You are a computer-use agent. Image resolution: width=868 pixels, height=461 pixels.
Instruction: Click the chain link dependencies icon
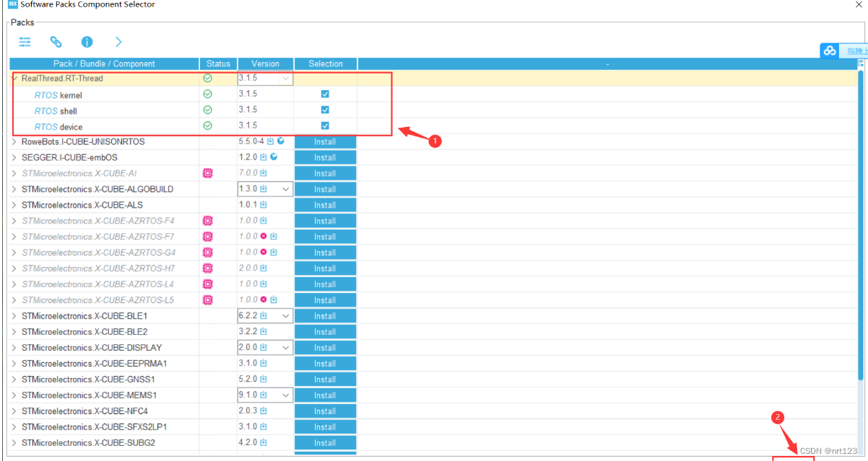[x=56, y=42]
